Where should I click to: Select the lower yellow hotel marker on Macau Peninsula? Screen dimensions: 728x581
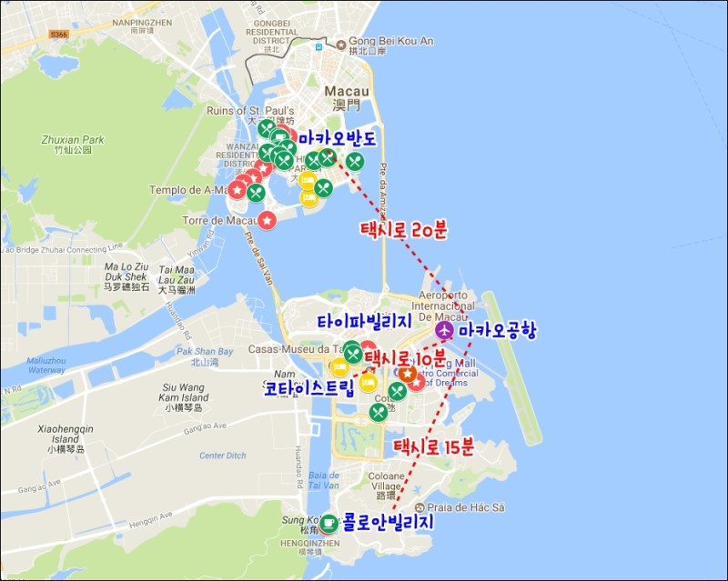click(309, 198)
